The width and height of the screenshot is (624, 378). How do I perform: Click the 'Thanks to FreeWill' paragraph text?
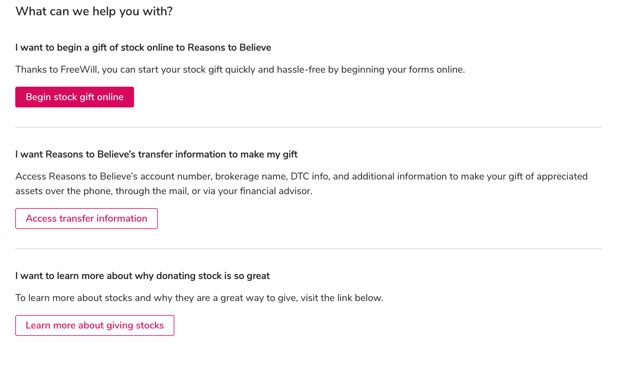point(240,70)
